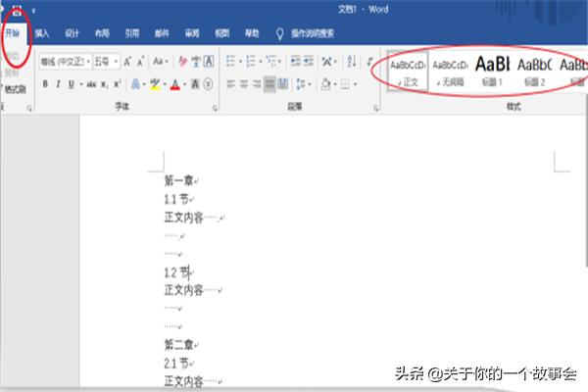This screenshot has height=392, width=588.
Task: Click the red font color button
Action: (x=174, y=84)
